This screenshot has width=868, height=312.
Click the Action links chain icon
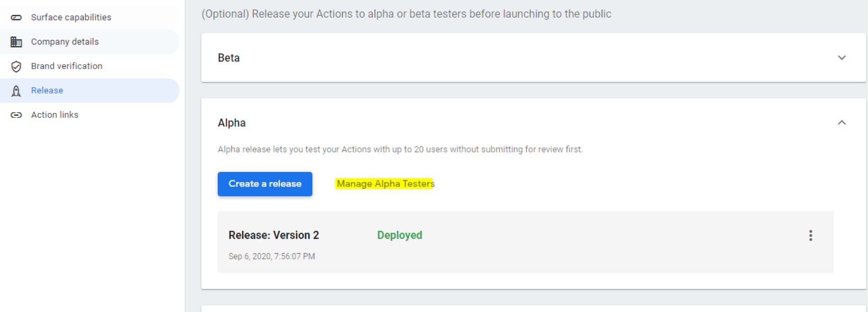tap(16, 115)
